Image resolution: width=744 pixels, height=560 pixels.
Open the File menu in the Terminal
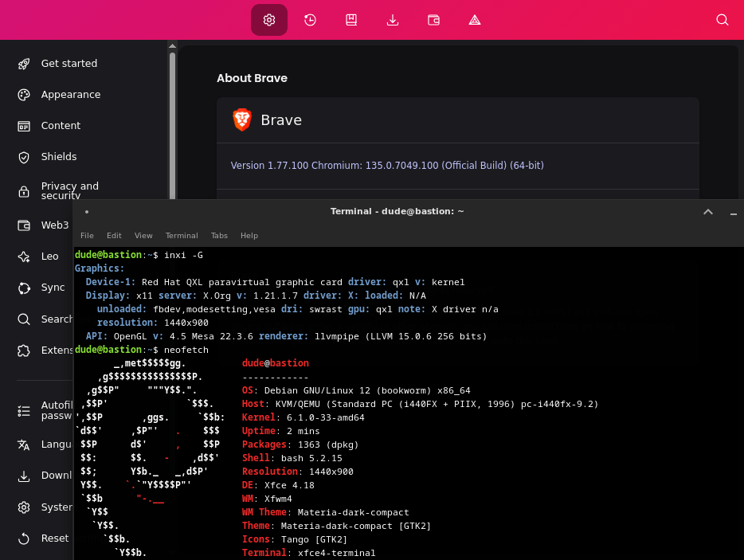click(87, 235)
